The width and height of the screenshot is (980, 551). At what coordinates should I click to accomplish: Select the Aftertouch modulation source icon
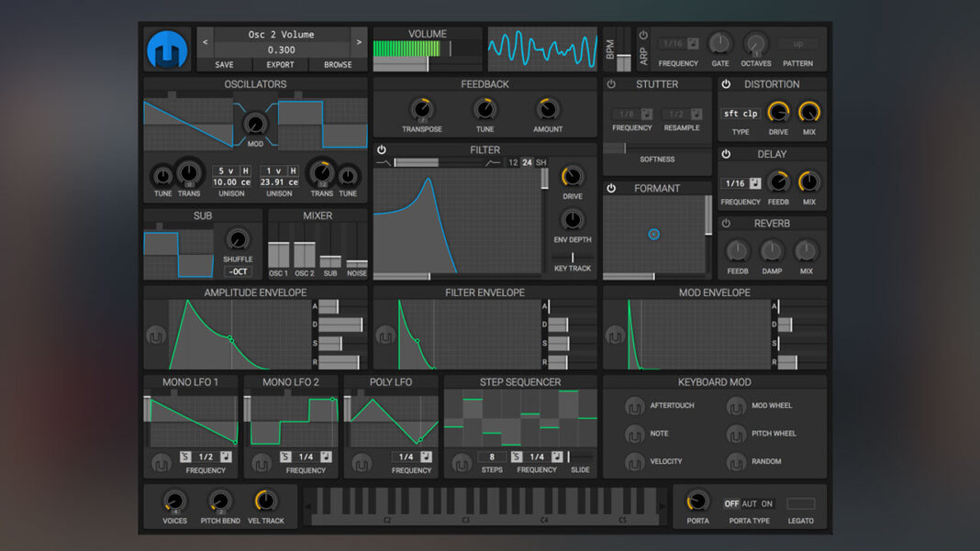pyautogui.click(x=634, y=406)
